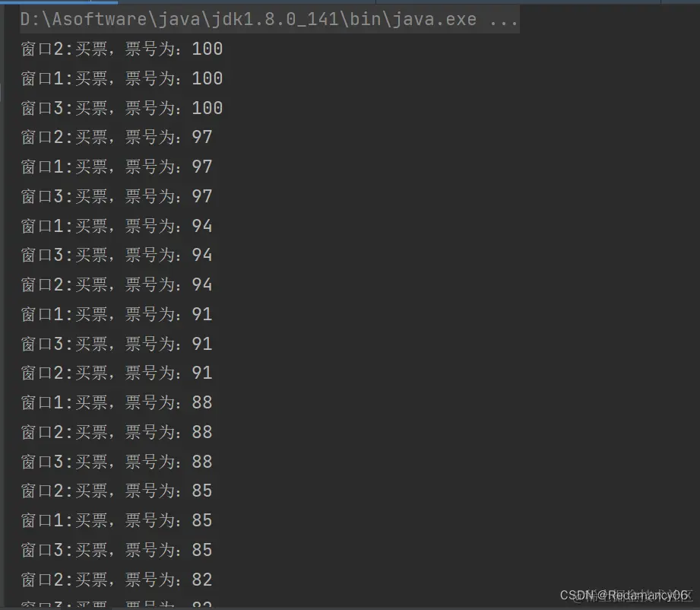Pick the line 窗口3 票号为 94

point(116,255)
